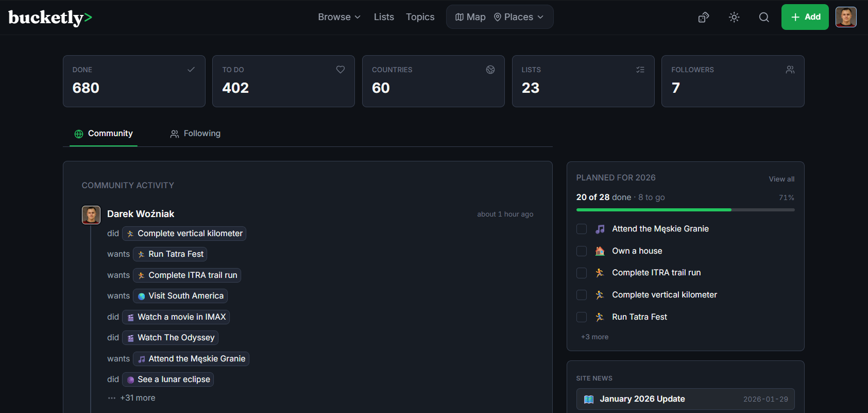Click runner icon beside planned vertical kilometer
Screen dimensions: 868x413
(x=600, y=295)
